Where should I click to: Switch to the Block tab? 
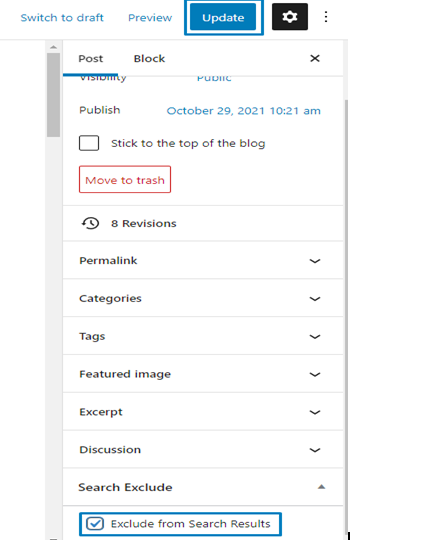click(149, 59)
